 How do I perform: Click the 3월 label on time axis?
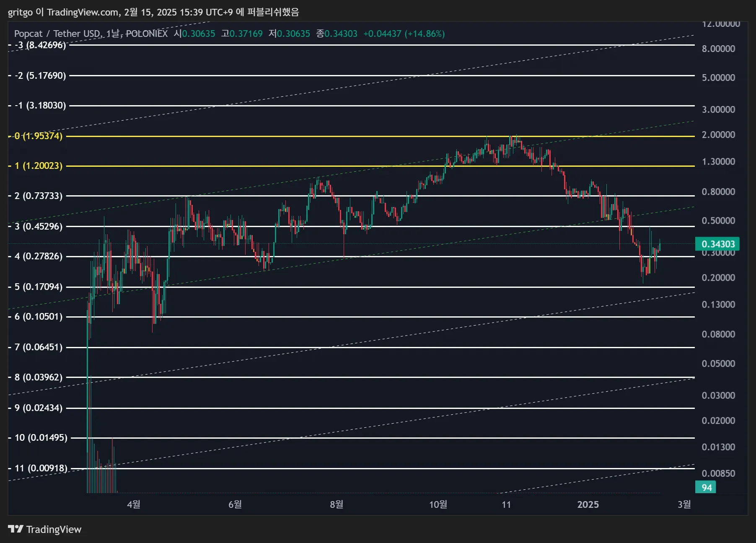click(x=684, y=504)
